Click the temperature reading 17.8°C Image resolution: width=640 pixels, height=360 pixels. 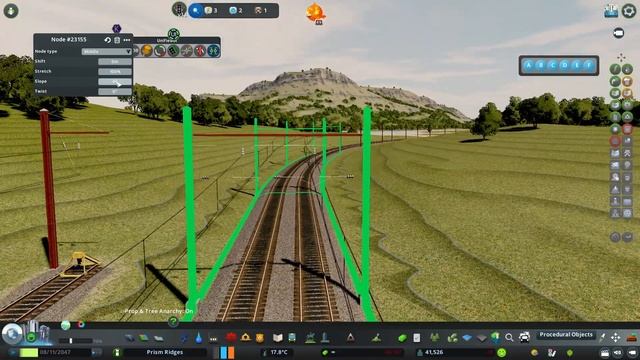[x=279, y=352]
